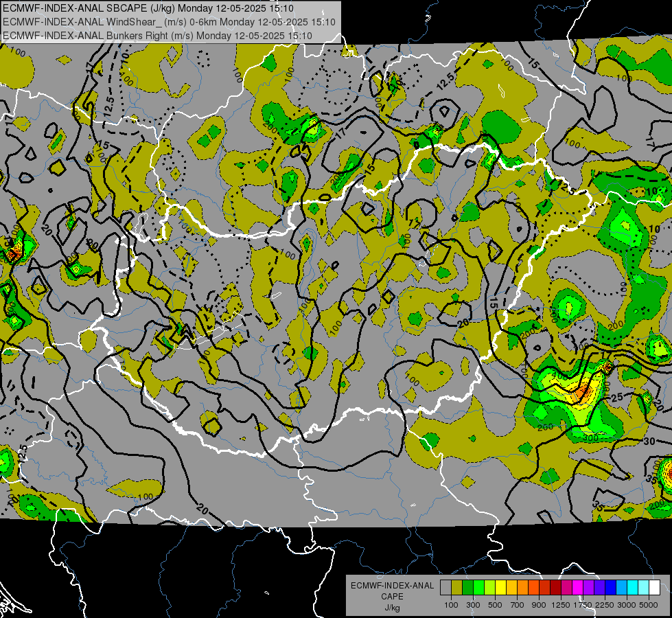
Task: Pick the amber legend swatch
Action: click(x=511, y=588)
